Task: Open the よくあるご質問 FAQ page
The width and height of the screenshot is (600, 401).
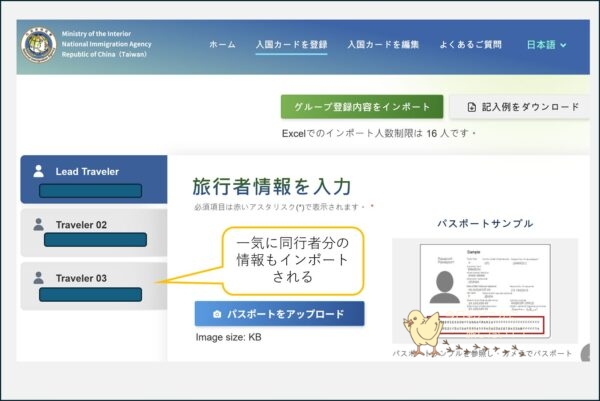Action: point(470,45)
